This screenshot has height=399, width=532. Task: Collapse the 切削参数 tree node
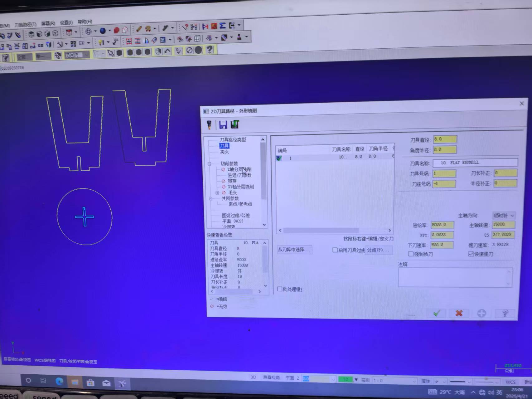[x=210, y=163]
